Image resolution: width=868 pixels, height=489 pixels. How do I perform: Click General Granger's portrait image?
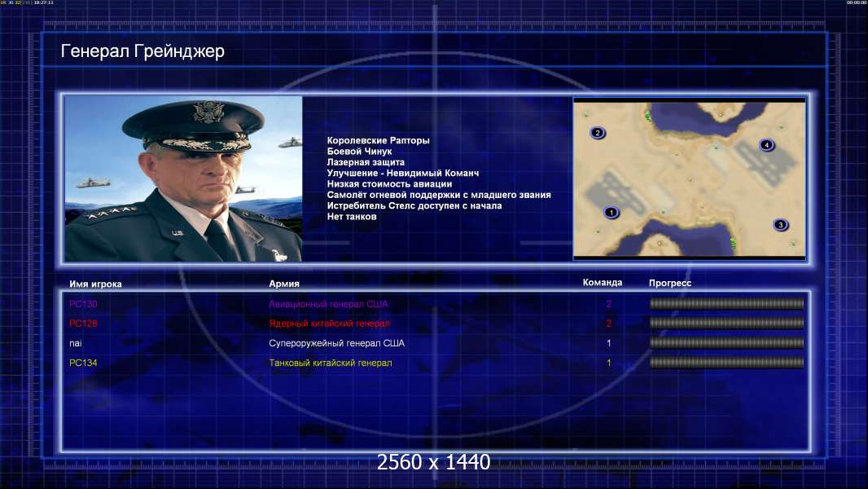point(183,178)
